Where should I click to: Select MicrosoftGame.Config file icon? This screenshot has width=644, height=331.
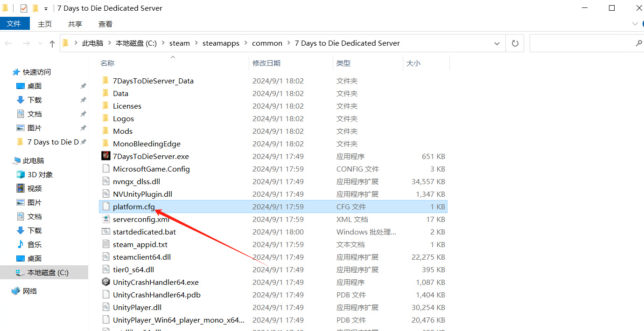[105, 169]
